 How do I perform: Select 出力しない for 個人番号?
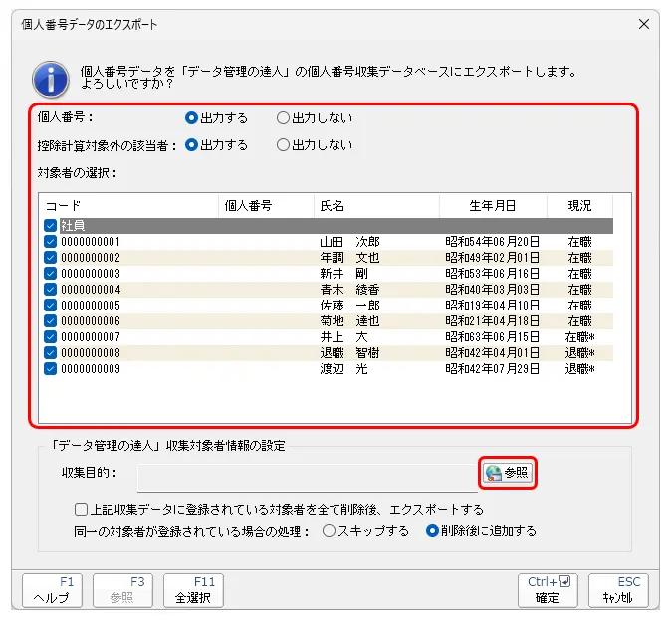284,117
